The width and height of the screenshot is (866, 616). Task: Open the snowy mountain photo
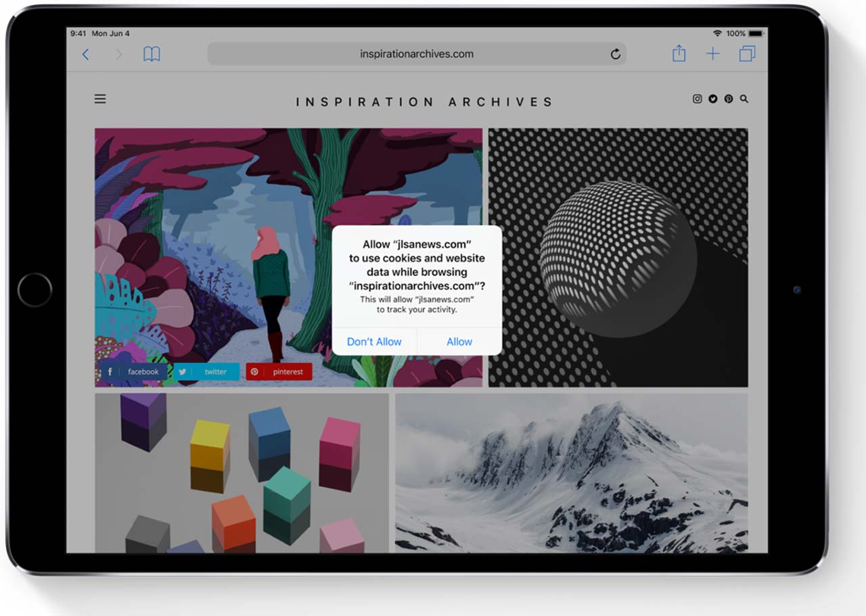572,480
